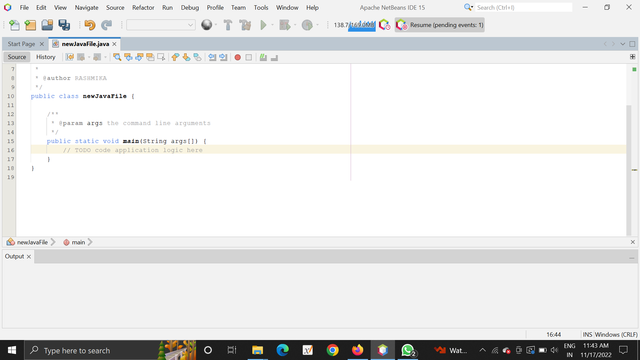Click the Redo arrow icon
Viewport: 640px width, 360px height.
coord(107,25)
